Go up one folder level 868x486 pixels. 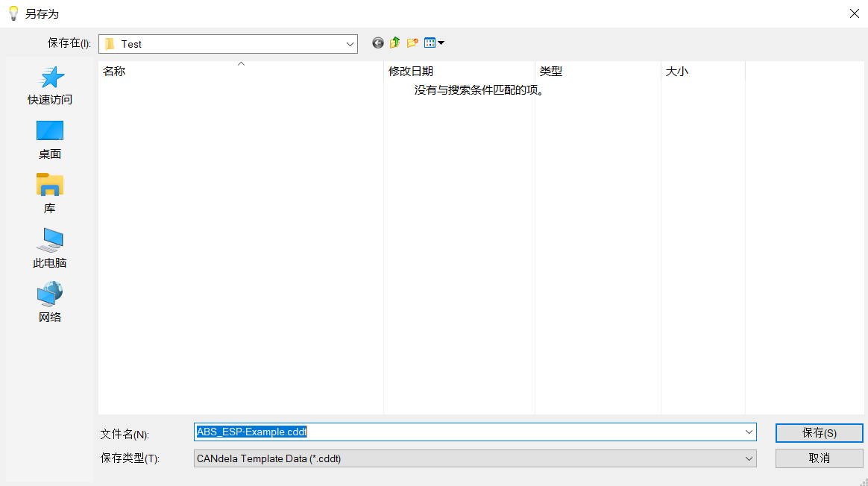click(394, 43)
